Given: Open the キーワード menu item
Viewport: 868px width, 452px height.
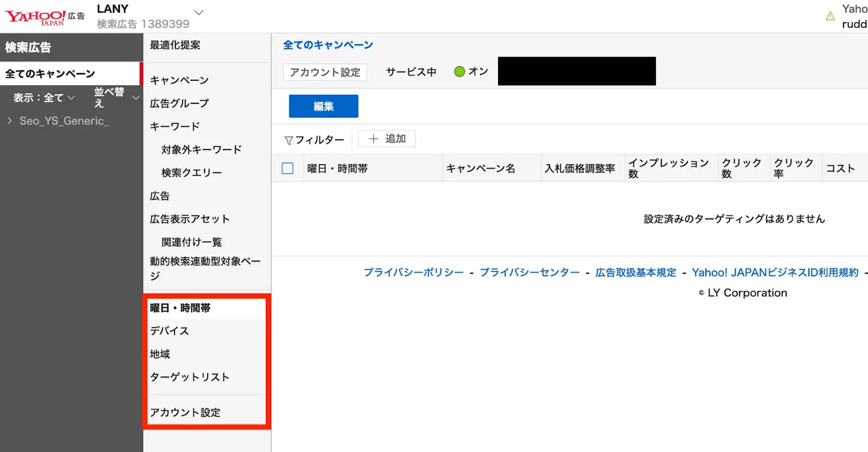Looking at the screenshot, I should [x=175, y=126].
